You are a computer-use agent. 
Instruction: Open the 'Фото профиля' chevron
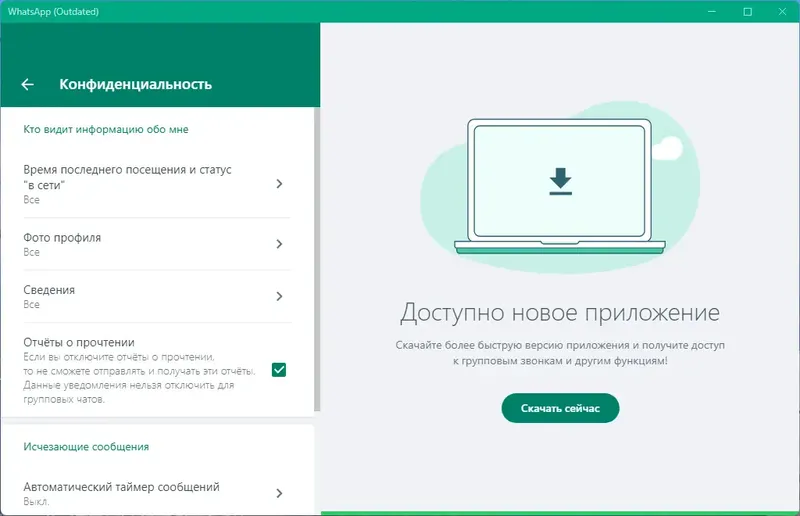(x=279, y=244)
